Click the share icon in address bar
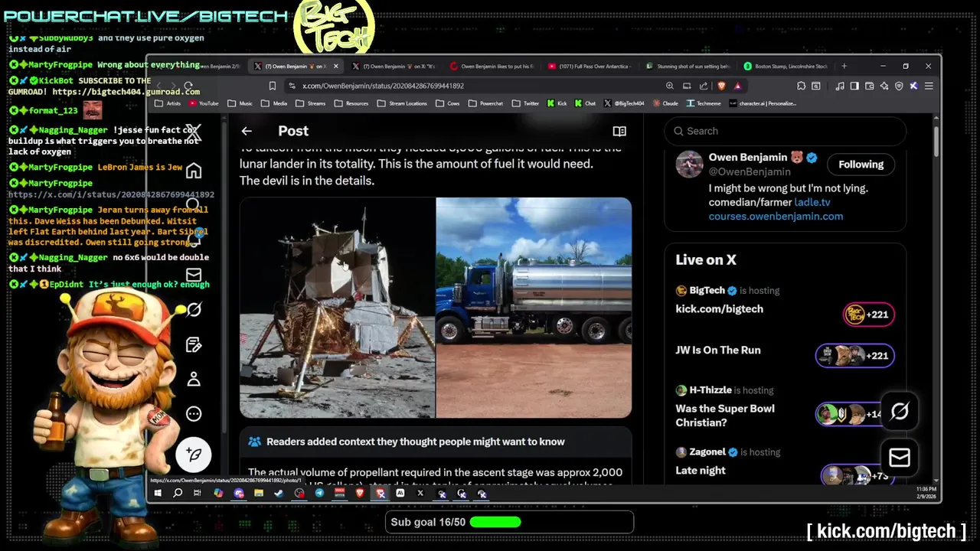Screen dimensions: 980x551 pyautogui.click(x=703, y=86)
